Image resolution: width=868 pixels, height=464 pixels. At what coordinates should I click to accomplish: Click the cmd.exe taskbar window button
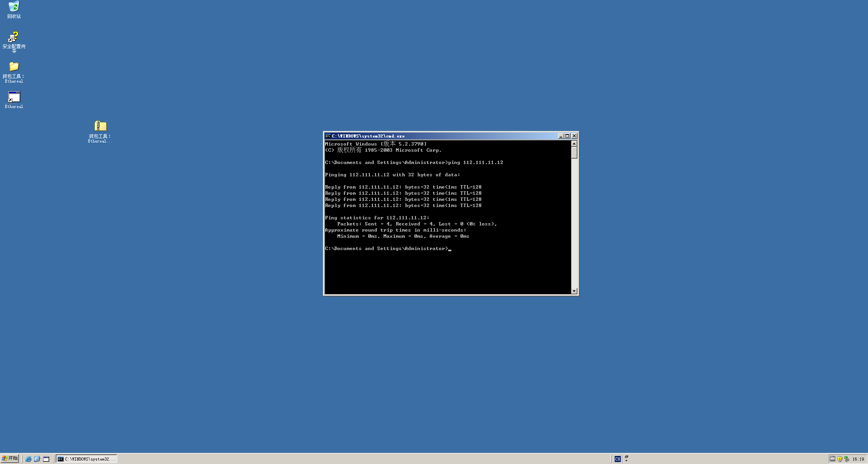point(86,459)
